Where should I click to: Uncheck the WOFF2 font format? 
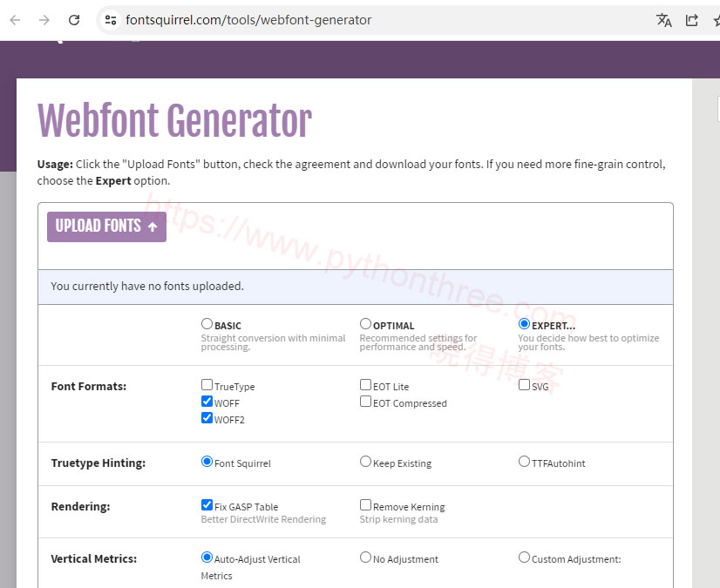[207, 418]
